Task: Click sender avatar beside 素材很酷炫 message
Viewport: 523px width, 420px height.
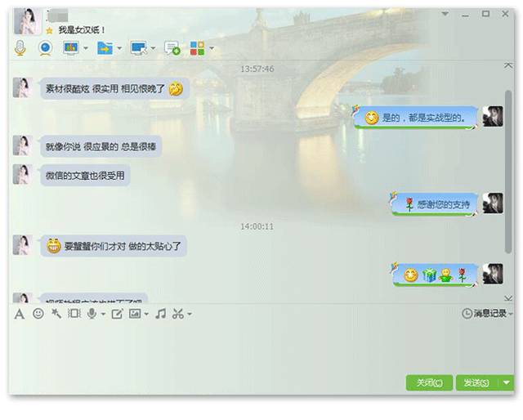Action: (x=23, y=87)
